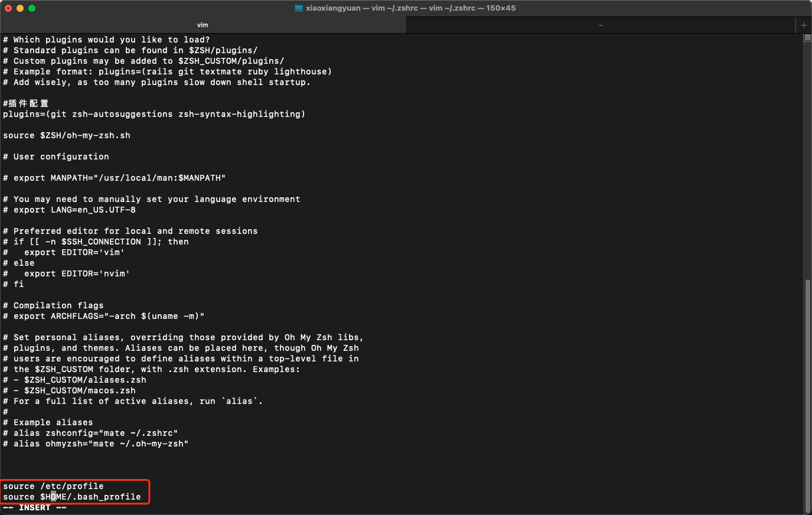Click the export MANPATH comment line
This screenshot has height=515, width=812.
[x=115, y=178]
